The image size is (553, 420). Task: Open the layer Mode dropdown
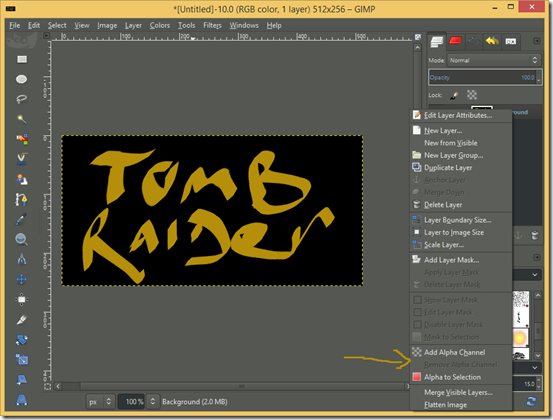click(494, 60)
